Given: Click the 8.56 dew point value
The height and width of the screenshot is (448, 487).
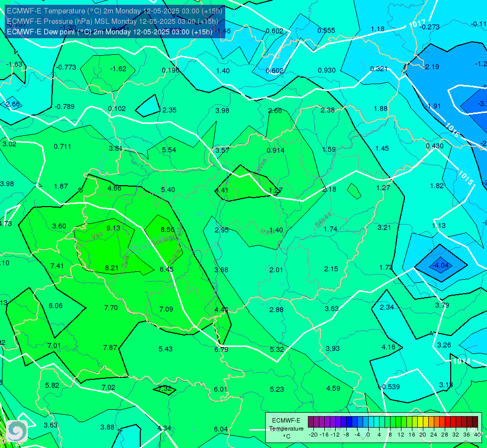Looking at the screenshot, I should (168, 229).
